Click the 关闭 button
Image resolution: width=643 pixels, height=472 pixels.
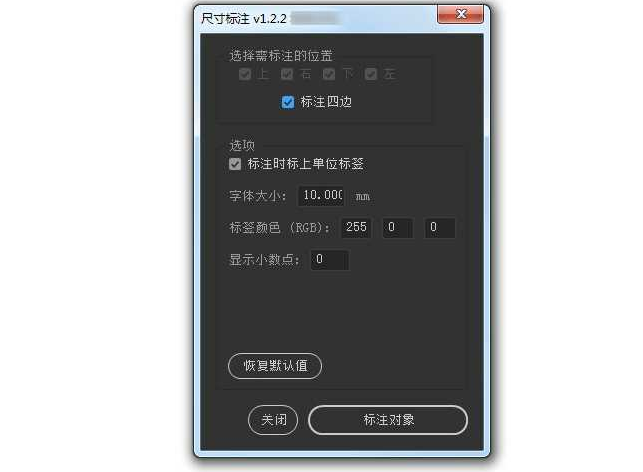click(x=273, y=420)
